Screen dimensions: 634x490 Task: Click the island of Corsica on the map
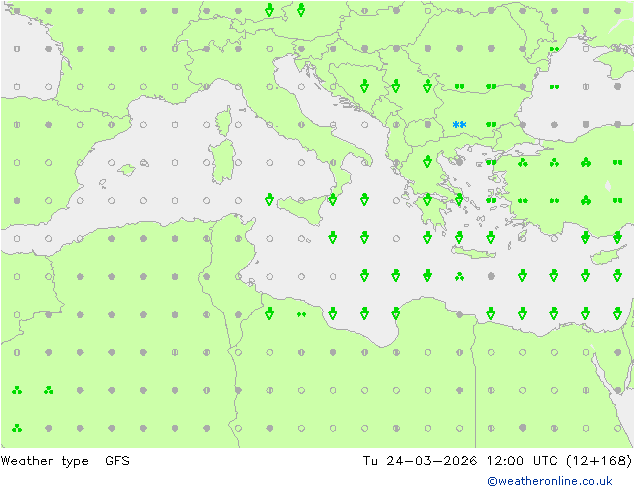224,121
